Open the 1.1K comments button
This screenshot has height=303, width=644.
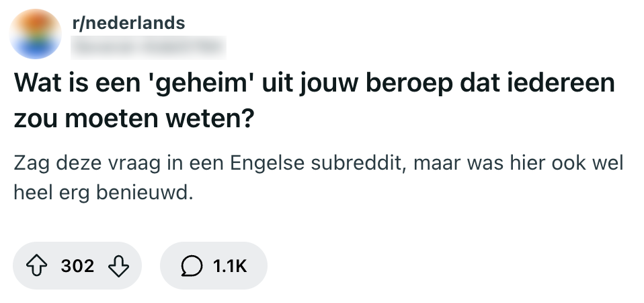click(213, 266)
